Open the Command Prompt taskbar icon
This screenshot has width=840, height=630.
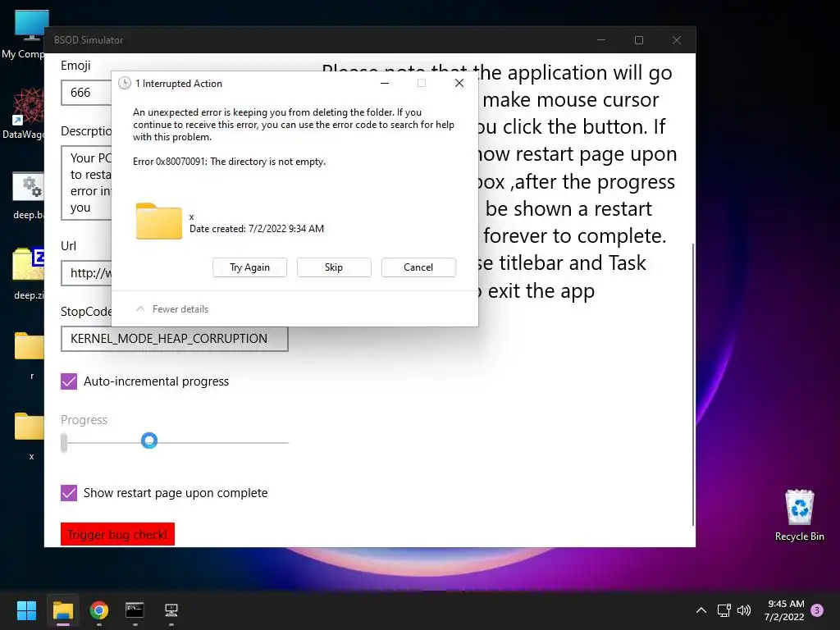point(135,610)
